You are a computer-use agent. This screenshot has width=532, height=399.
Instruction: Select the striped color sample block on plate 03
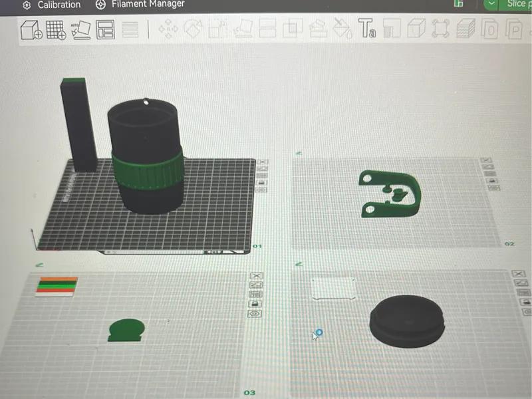pyautogui.click(x=57, y=287)
